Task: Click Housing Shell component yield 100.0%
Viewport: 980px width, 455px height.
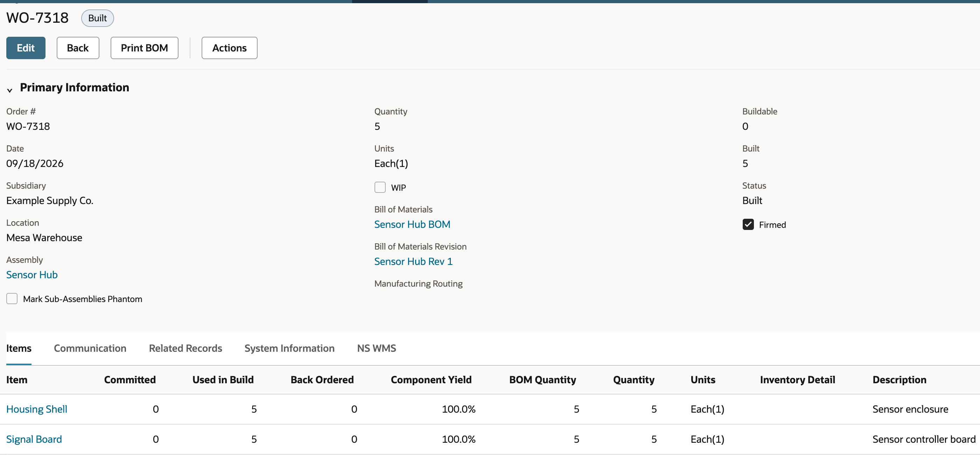Action: (458, 409)
